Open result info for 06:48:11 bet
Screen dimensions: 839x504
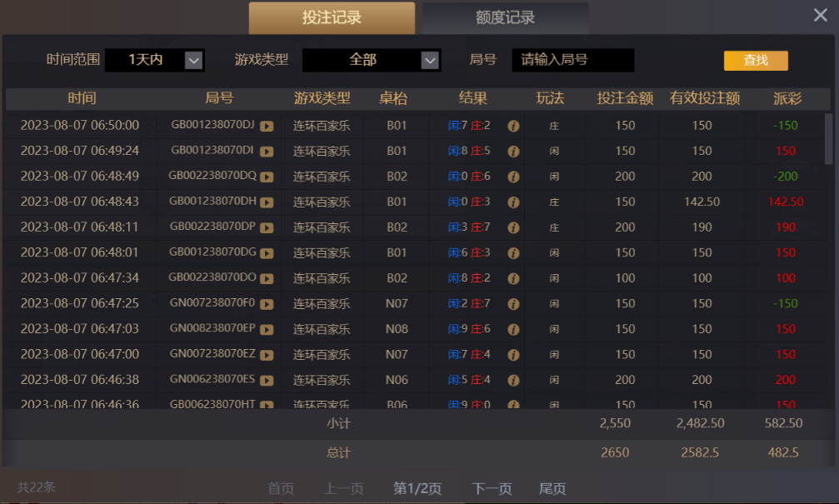coord(513,228)
